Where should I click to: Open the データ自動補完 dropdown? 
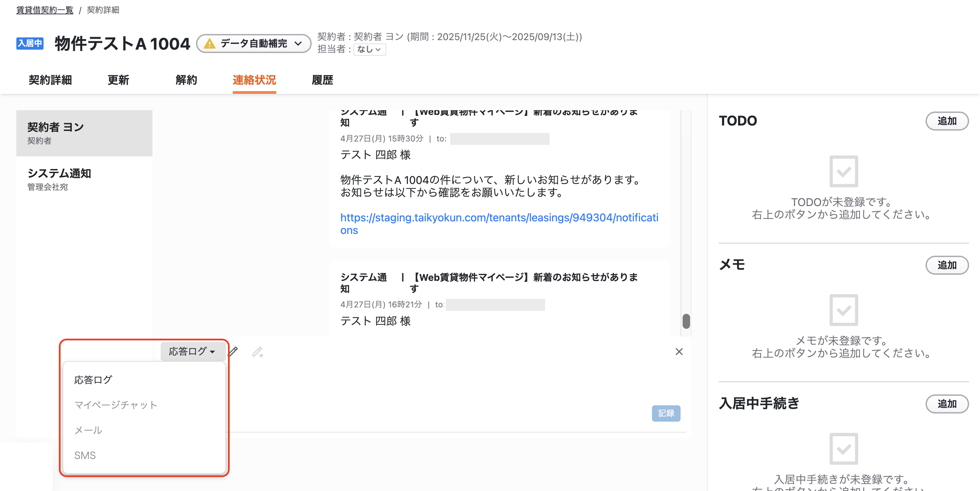(x=254, y=44)
